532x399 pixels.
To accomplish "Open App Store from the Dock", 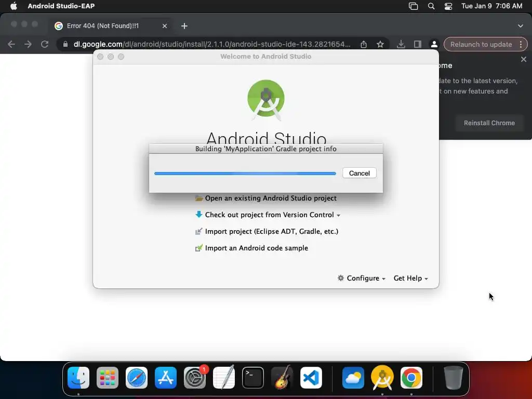I will (x=166, y=378).
